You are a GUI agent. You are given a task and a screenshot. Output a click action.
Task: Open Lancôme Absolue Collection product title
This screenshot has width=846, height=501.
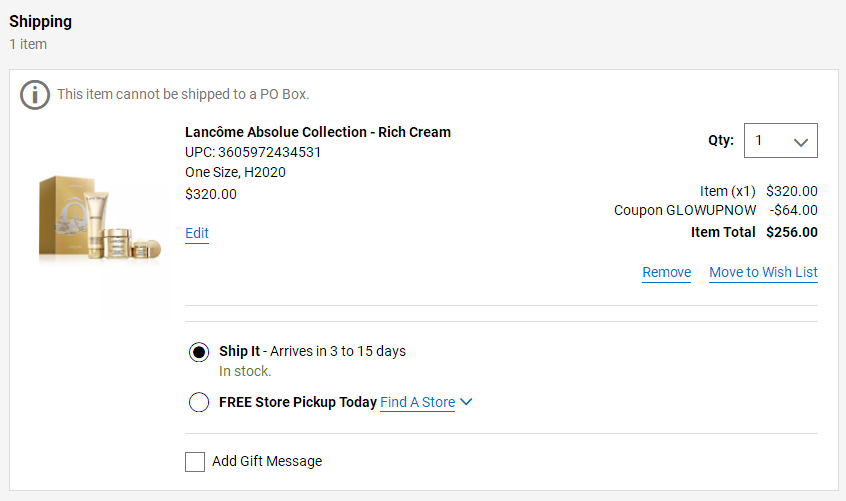click(318, 132)
